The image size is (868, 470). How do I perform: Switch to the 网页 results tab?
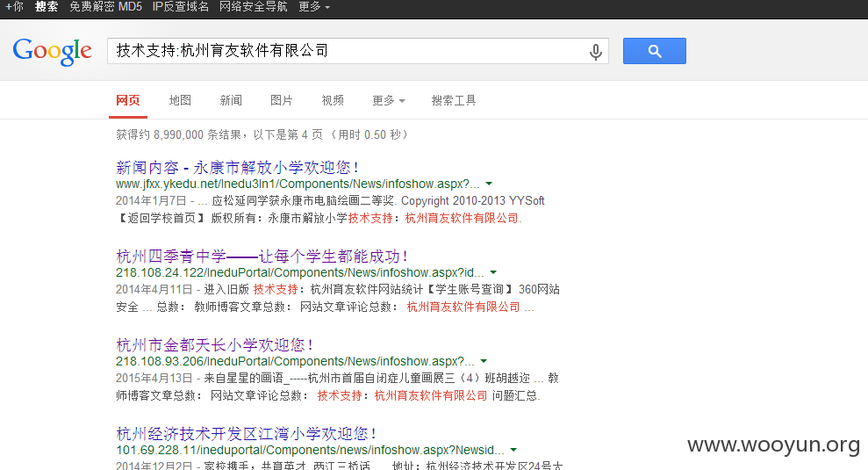pos(128,100)
